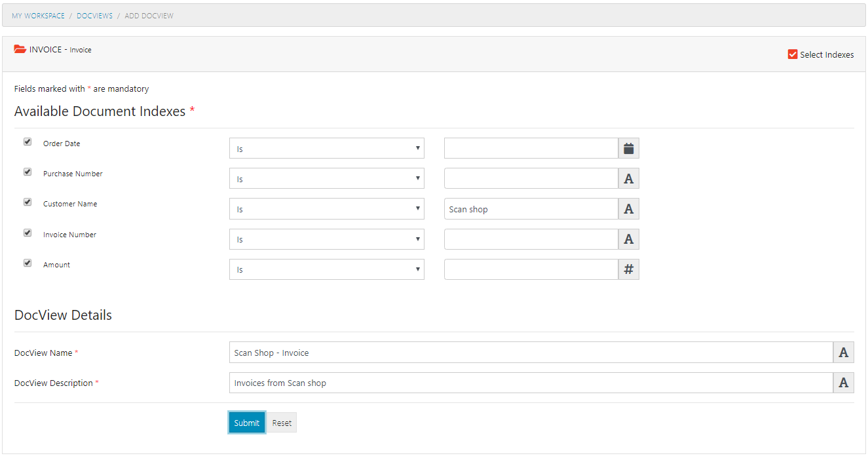Select the letter icon beside Invoice Number field
Screen dimensions: 868x462
click(x=628, y=239)
